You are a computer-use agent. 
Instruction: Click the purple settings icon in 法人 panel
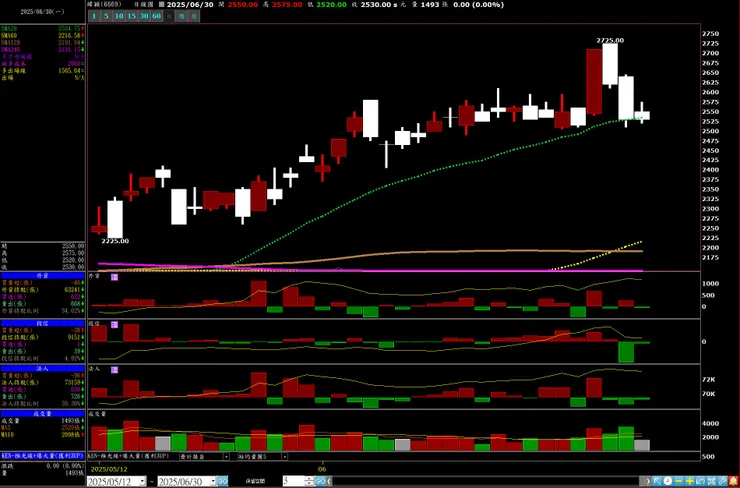(x=114, y=370)
